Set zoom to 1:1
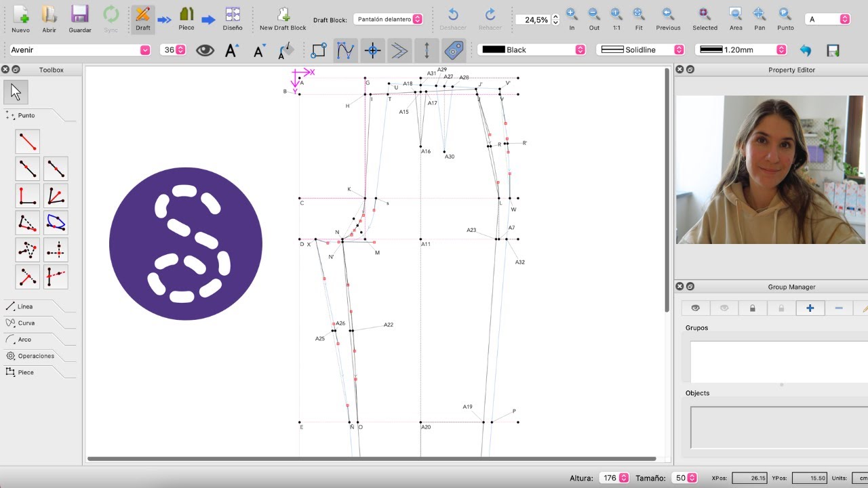 point(616,19)
